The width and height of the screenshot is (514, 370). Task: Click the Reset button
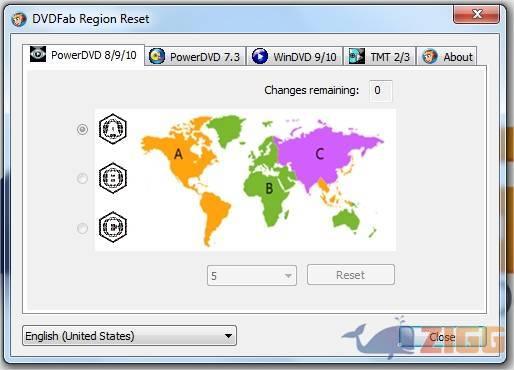click(x=351, y=275)
